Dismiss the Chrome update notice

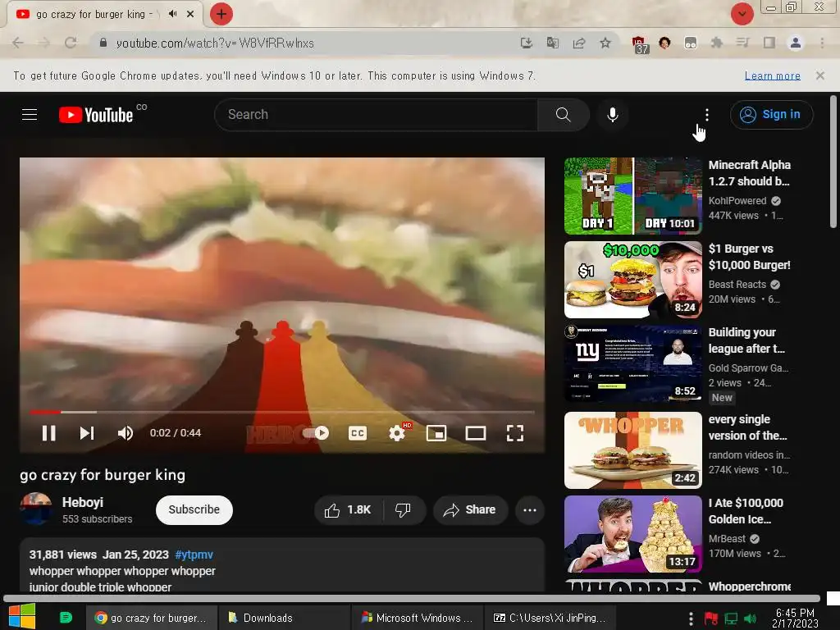(819, 75)
